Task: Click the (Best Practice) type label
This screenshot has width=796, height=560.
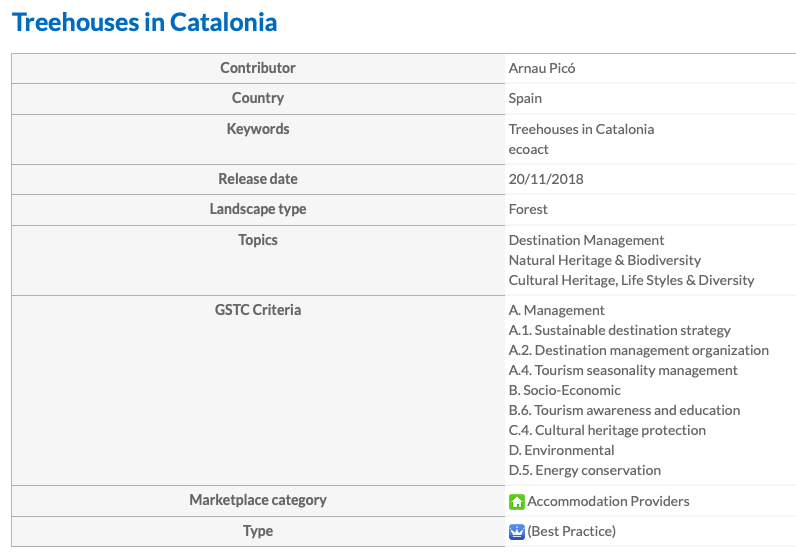Action: [572, 531]
